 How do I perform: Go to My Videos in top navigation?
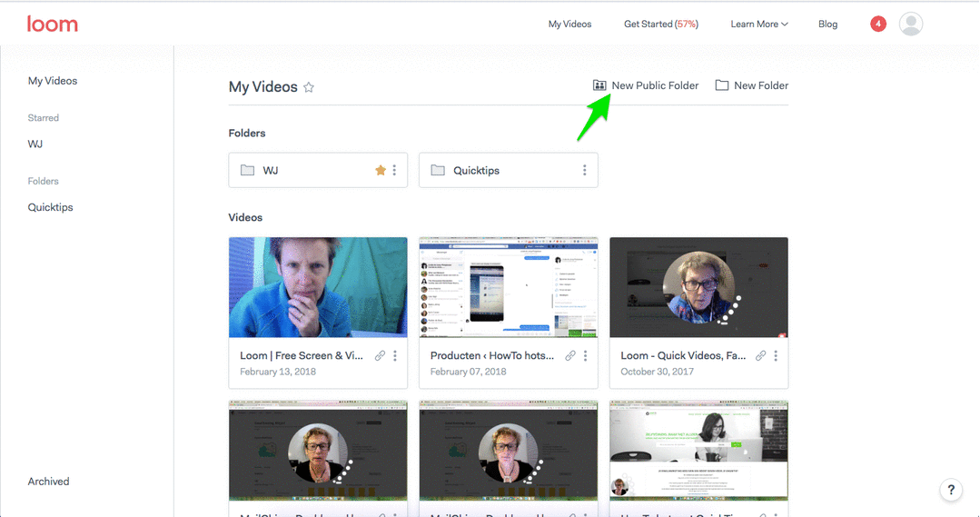pyautogui.click(x=570, y=25)
